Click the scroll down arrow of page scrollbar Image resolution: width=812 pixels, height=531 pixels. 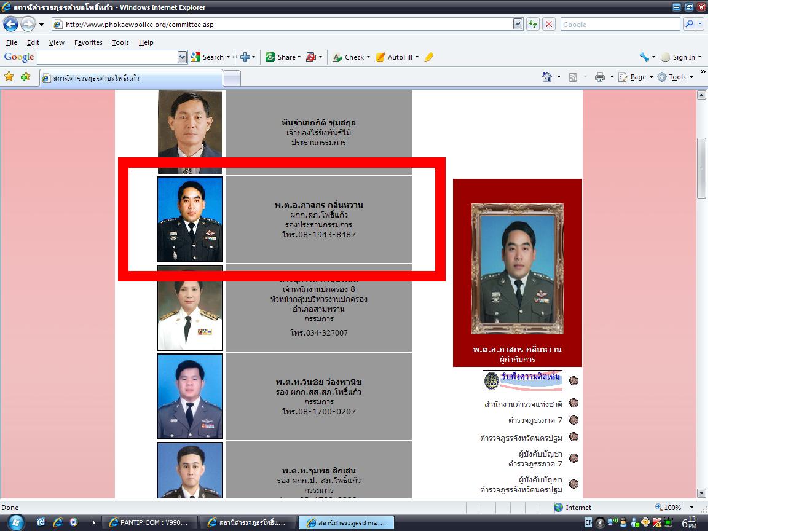(x=701, y=493)
